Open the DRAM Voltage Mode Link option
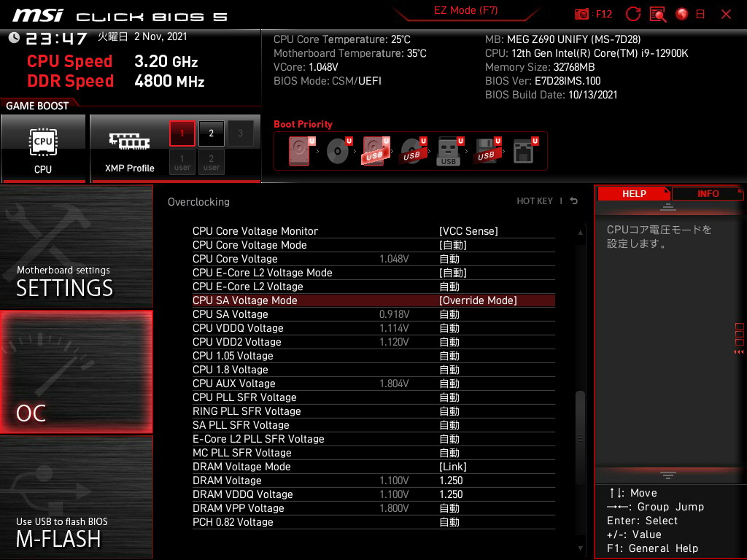The width and height of the screenshot is (747, 560). [452, 467]
